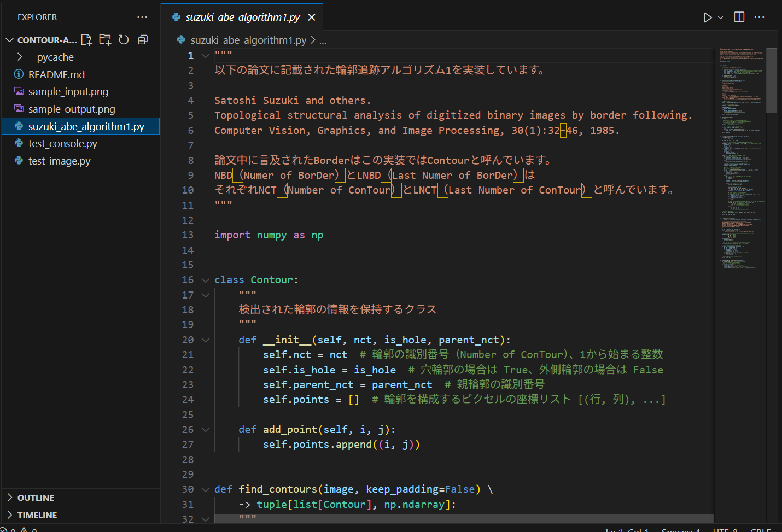Switch to the suzuki_abe_algorithm1.py tab
Image resolution: width=782 pixels, height=532 pixels.
tap(241, 17)
